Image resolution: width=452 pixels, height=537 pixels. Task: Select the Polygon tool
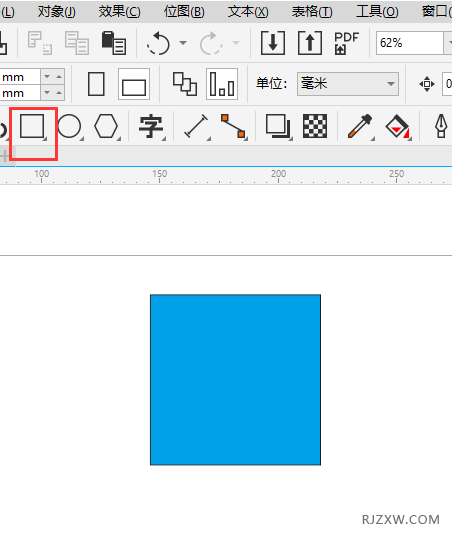[x=106, y=126]
